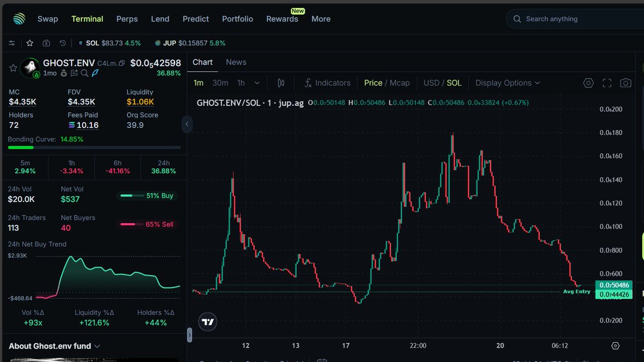Open the Rewards page
644x362 pixels.
[282, 19]
